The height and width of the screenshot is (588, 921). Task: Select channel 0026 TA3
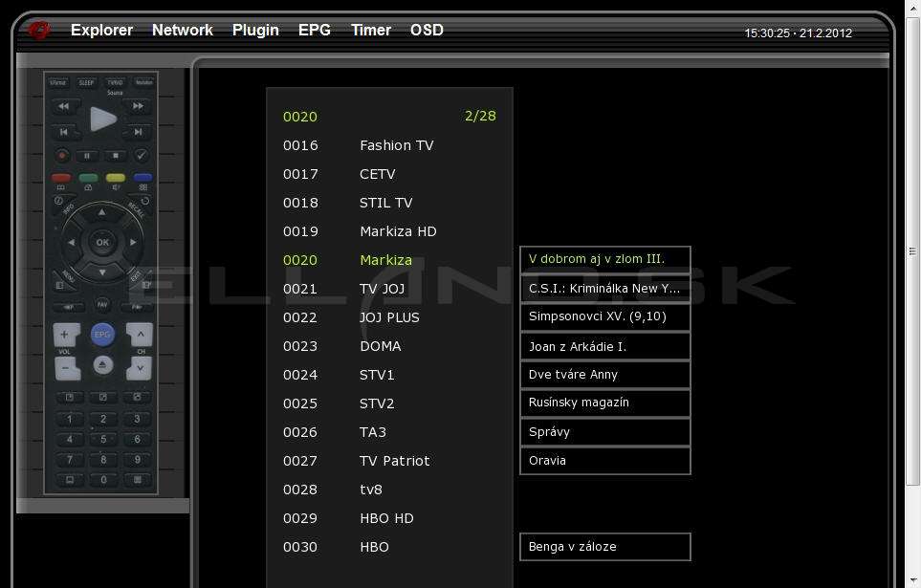point(389,432)
